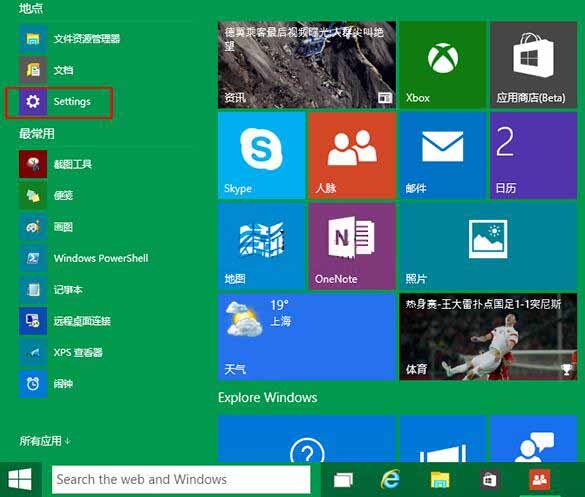Open the XPS Viewer (XPS 查看器) icon

coord(33,352)
